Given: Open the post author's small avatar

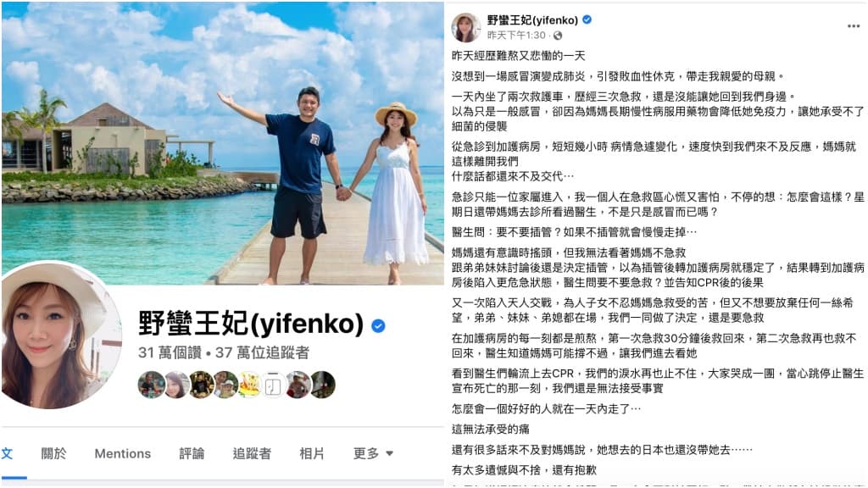Looking at the screenshot, I should [x=466, y=28].
